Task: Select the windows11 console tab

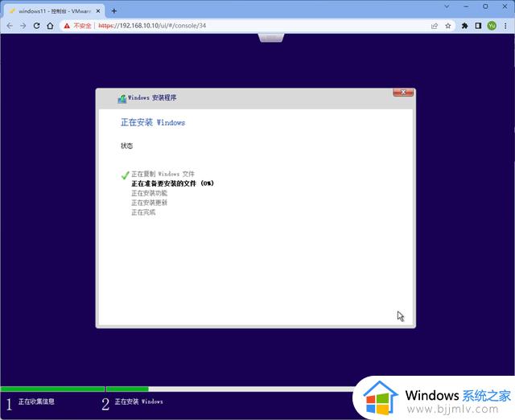Action: click(x=54, y=11)
